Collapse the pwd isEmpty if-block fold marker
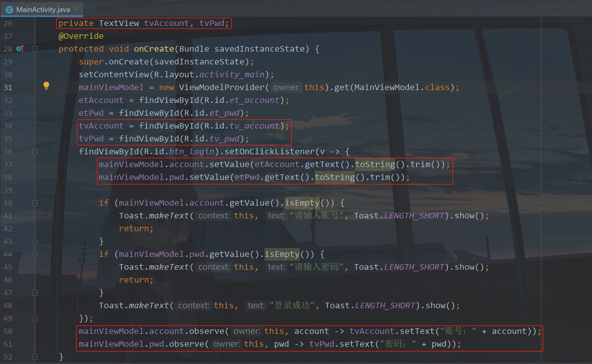Viewport: 592px width, 364px height. [35, 254]
